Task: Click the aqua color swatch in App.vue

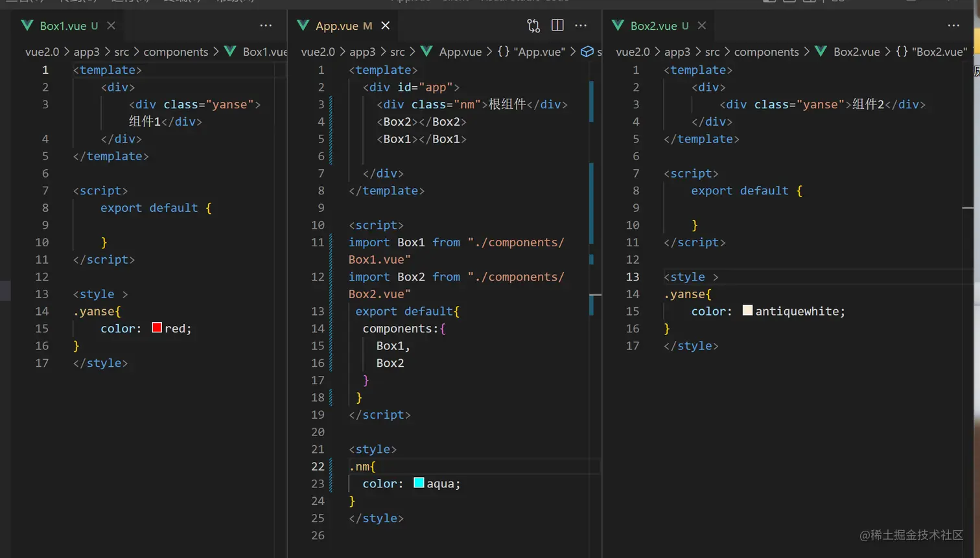Action: (x=419, y=482)
